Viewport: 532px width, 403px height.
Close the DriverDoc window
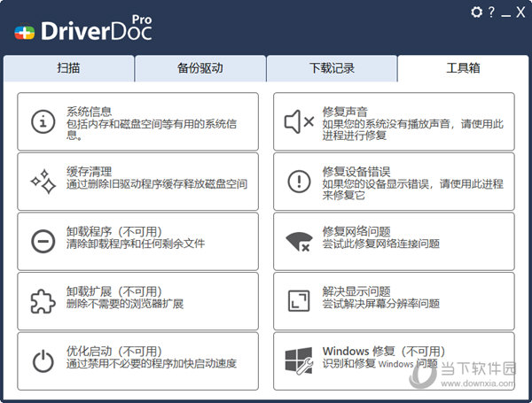(x=520, y=12)
